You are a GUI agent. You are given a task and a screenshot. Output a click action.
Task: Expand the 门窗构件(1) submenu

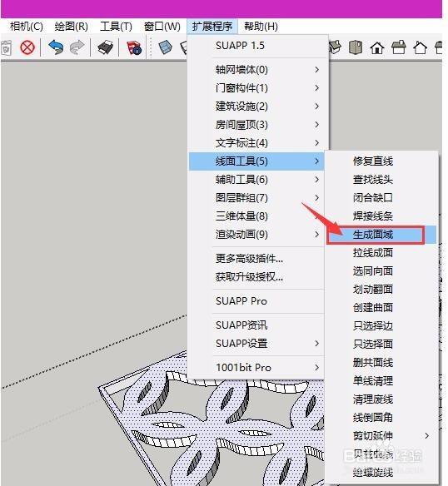[257, 88]
